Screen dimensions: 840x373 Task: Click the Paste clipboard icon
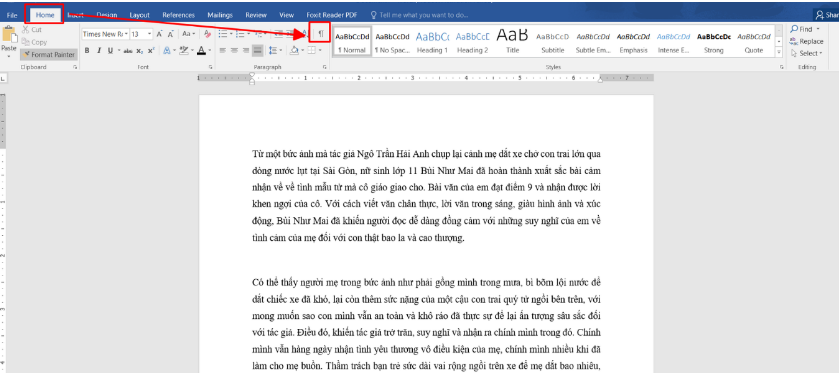point(9,35)
